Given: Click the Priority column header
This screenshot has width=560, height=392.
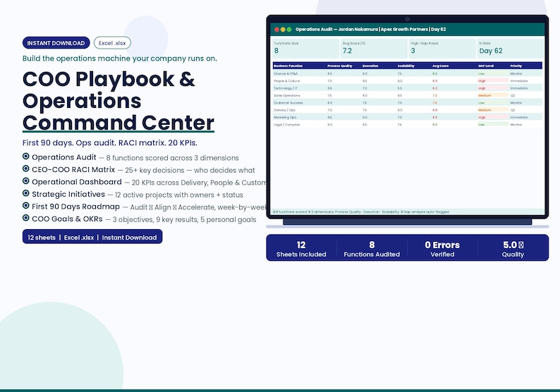Looking at the screenshot, I should tap(516, 66).
